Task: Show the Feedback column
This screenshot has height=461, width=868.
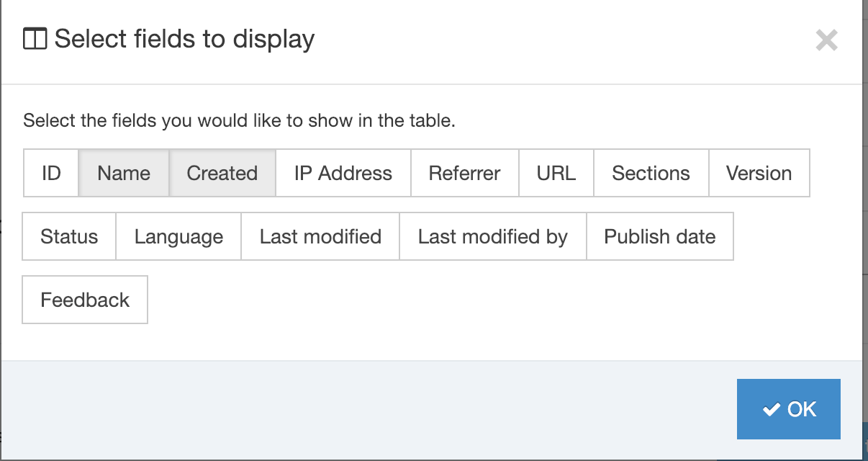Action: [85, 300]
